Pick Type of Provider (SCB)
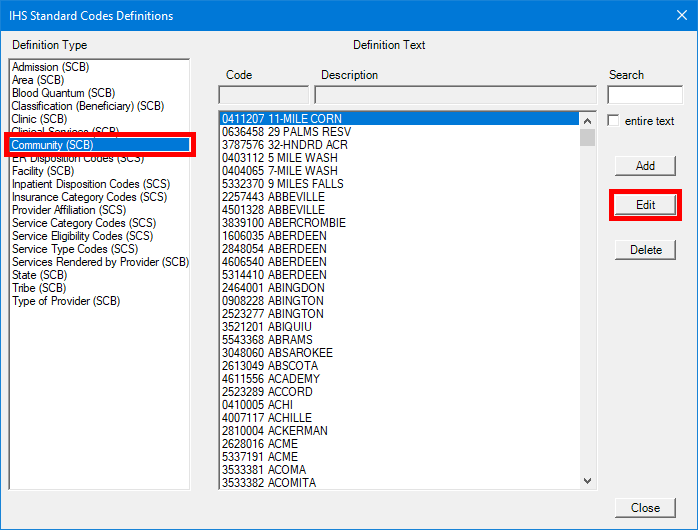Screen dimensions: 698x530 pos(66,301)
